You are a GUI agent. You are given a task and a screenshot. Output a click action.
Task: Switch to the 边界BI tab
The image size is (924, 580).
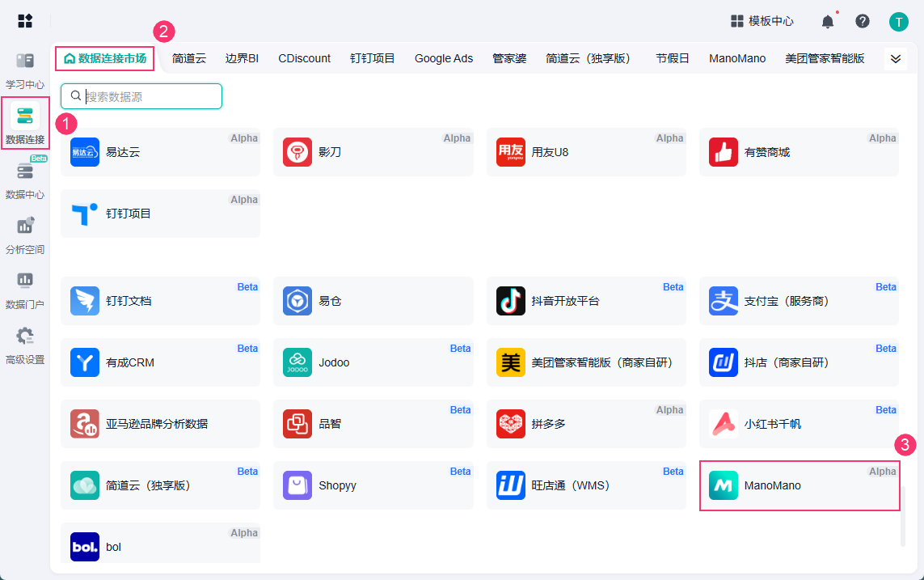(242, 58)
